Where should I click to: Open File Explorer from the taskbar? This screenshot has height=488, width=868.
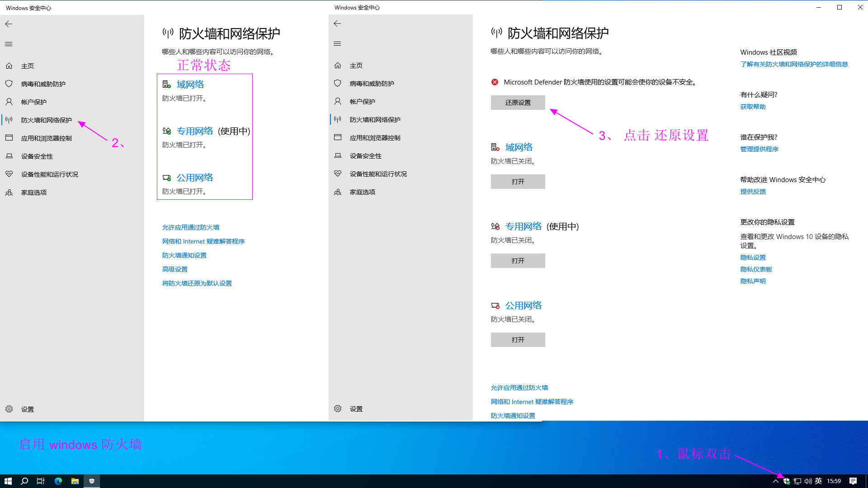click(x=75, y=481)
